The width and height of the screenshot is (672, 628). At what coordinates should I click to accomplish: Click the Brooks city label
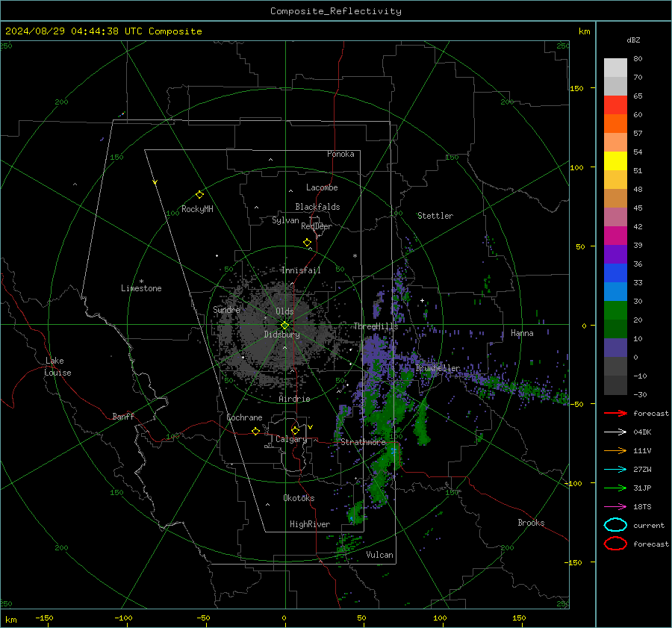(531, 523)
